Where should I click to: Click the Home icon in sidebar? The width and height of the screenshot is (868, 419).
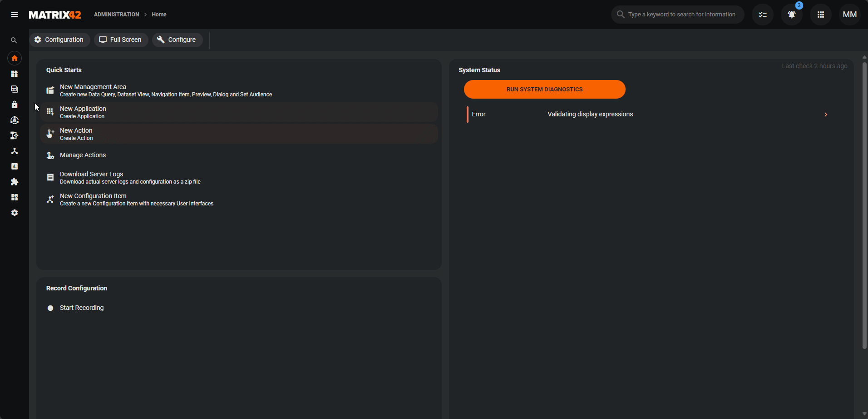point(15,58)
